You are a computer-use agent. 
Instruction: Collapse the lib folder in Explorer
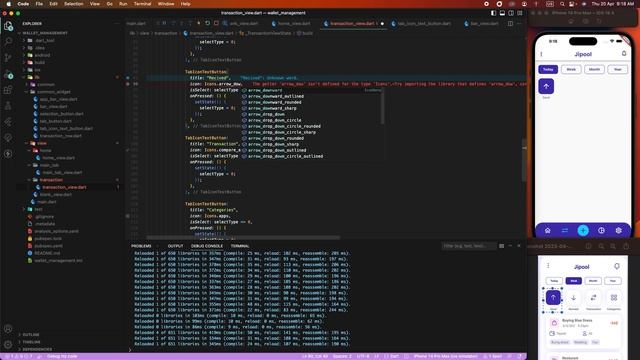[x=37, y=77]
